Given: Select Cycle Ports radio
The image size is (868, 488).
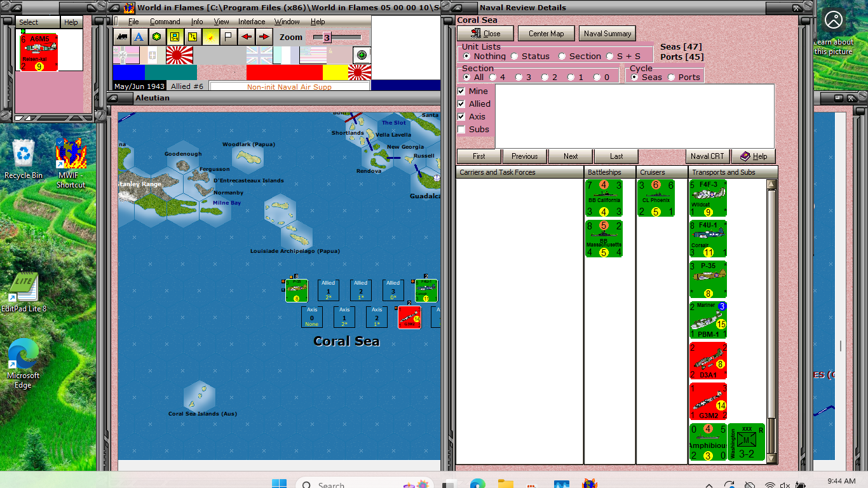Looking at the screenshot, I should 672,77.
